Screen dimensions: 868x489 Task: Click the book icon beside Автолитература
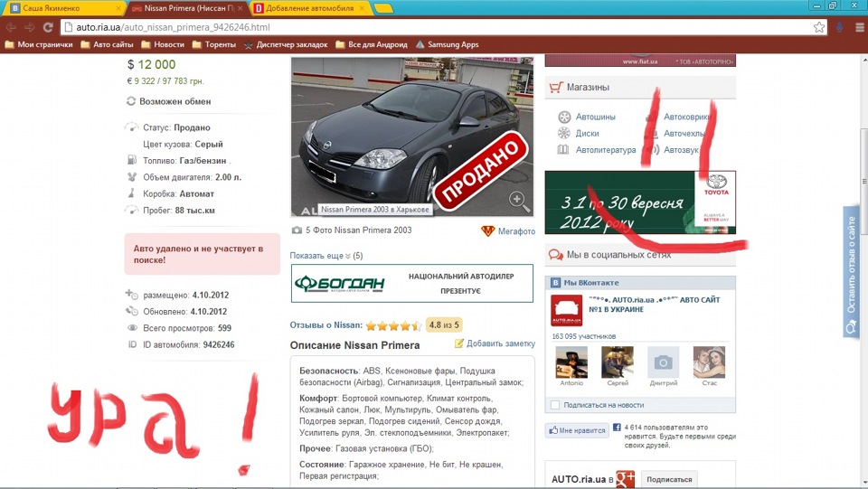[563, 149]
